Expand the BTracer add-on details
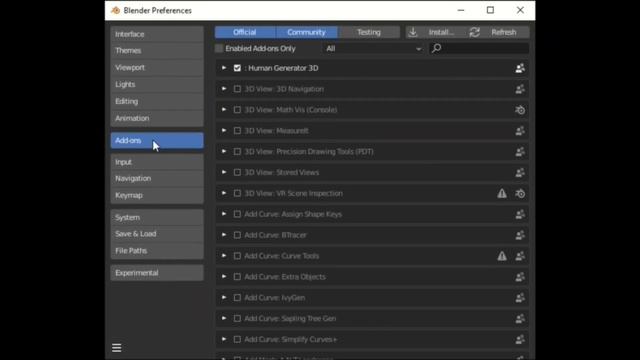Viewport: 640px width, 360px height. pos(224,235)
